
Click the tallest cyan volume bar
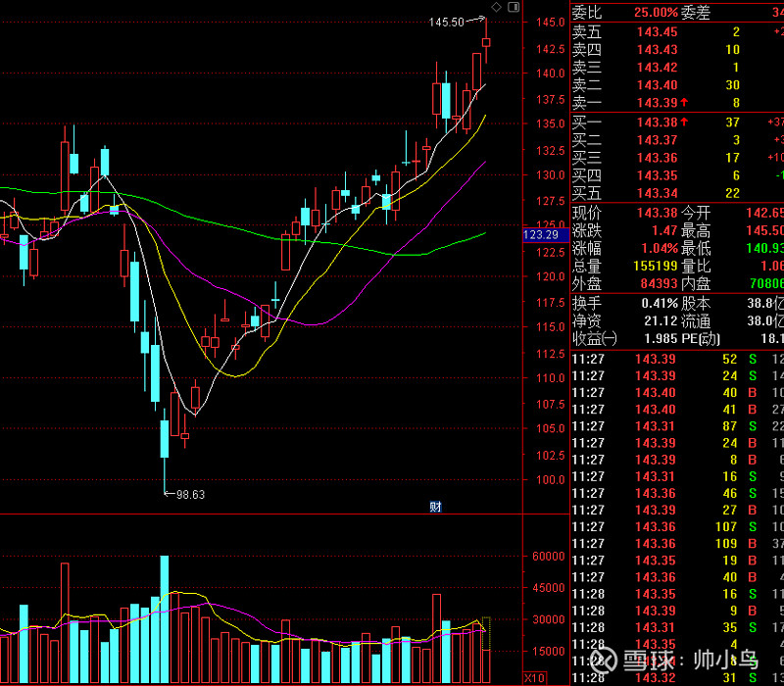[x=165, y=619]
